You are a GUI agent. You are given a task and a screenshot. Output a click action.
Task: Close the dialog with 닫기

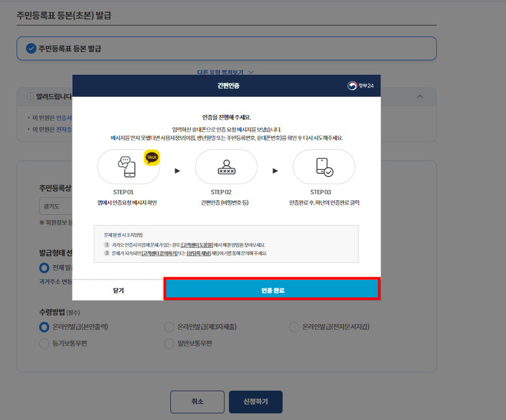click(x=118, y=290)
